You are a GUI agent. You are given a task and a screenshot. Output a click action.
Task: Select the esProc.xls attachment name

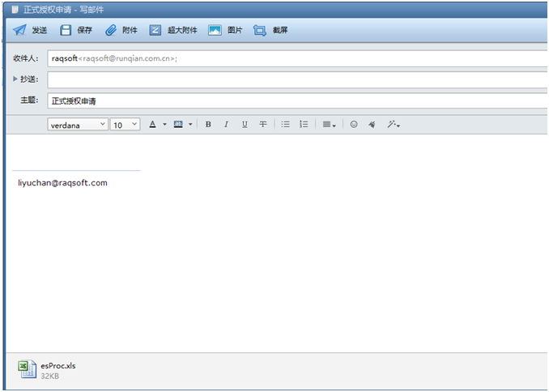point(58,366)
